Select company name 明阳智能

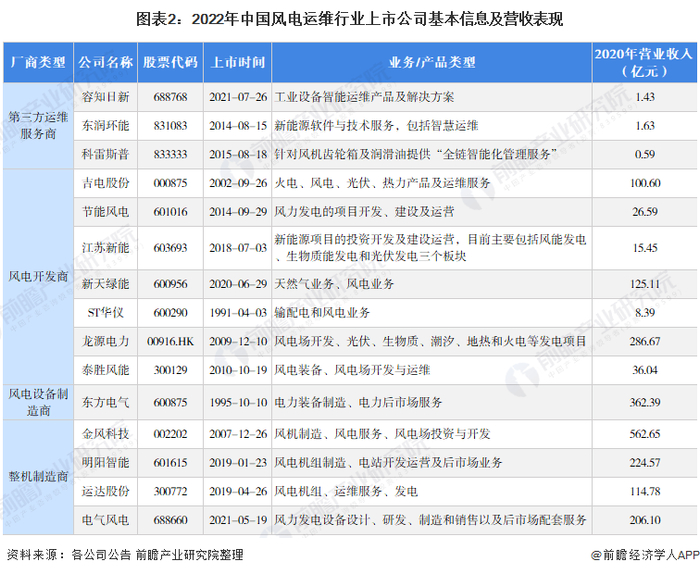[x=105, y=462]
